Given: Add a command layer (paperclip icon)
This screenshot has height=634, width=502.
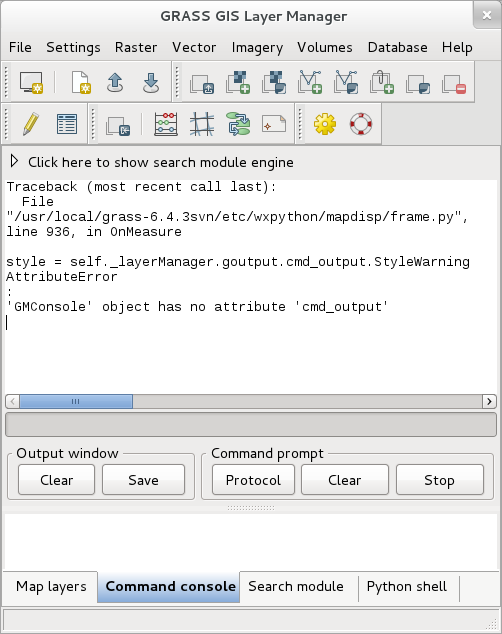Looking at the screenshot, I should coord(382,83).
